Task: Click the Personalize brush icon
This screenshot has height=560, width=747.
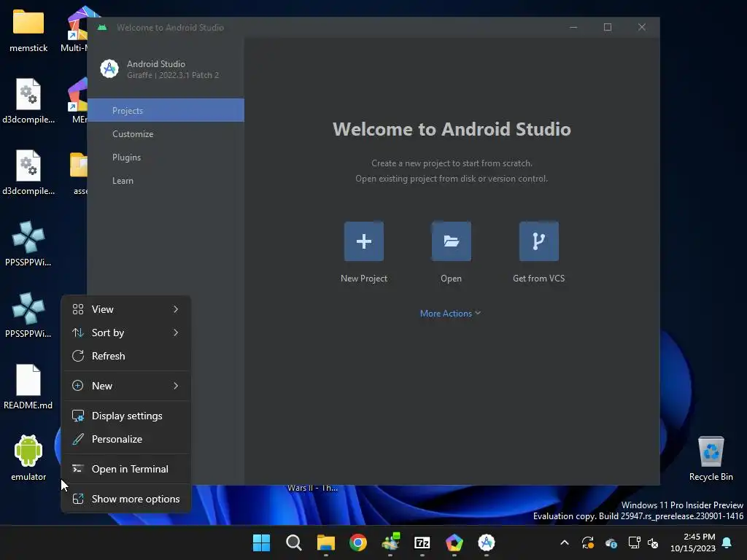Action: 77,439
